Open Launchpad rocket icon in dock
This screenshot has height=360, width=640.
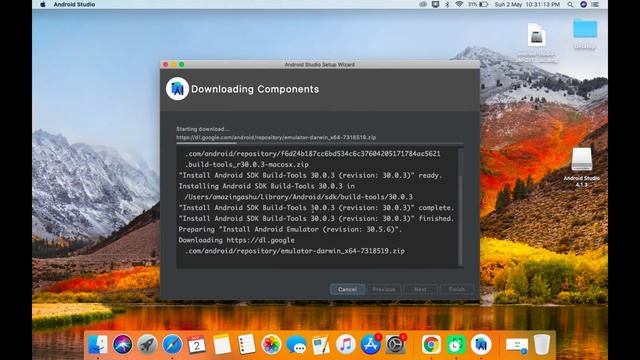147,345
